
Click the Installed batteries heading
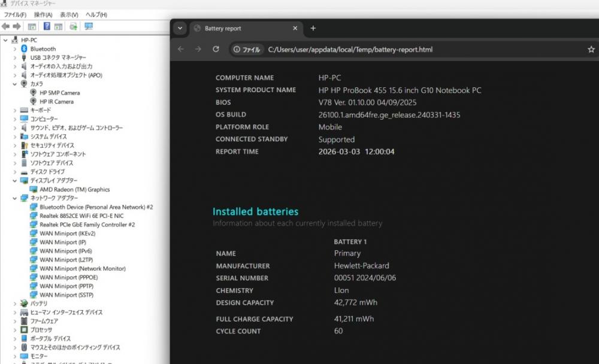(255, 211)
